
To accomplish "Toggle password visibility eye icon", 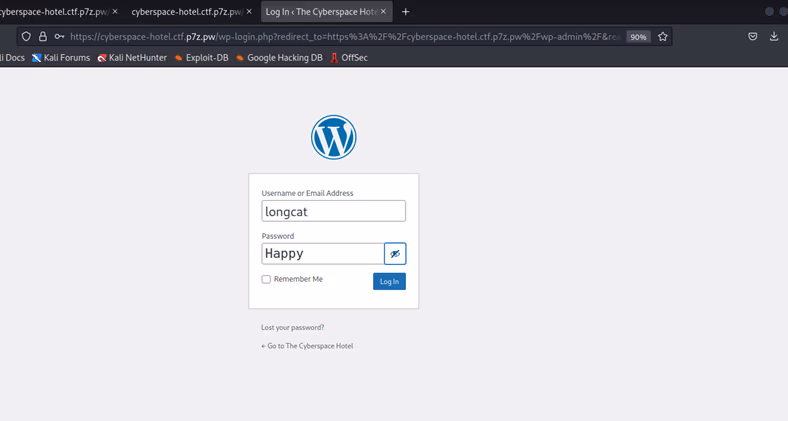I will click(395, 254).
